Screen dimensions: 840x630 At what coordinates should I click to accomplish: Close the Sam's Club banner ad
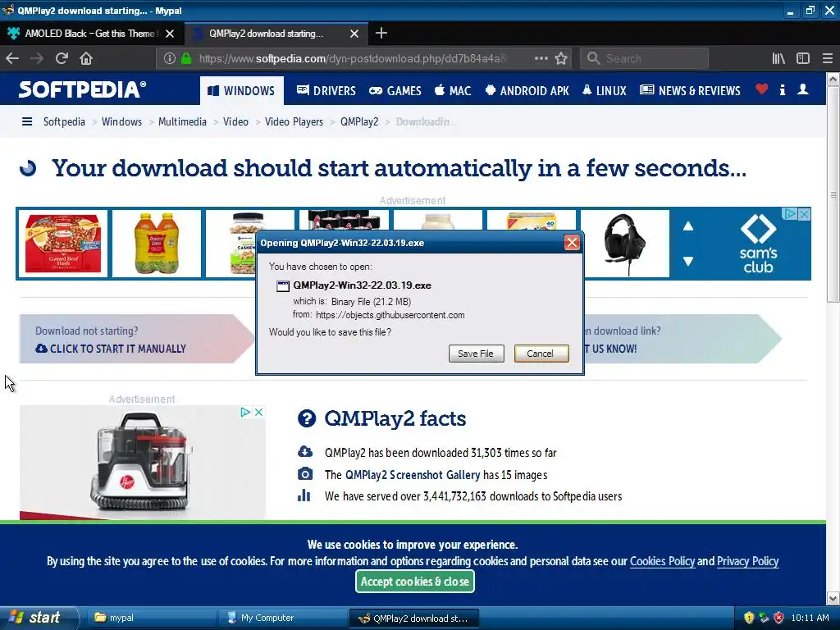(x=804, y=214)
